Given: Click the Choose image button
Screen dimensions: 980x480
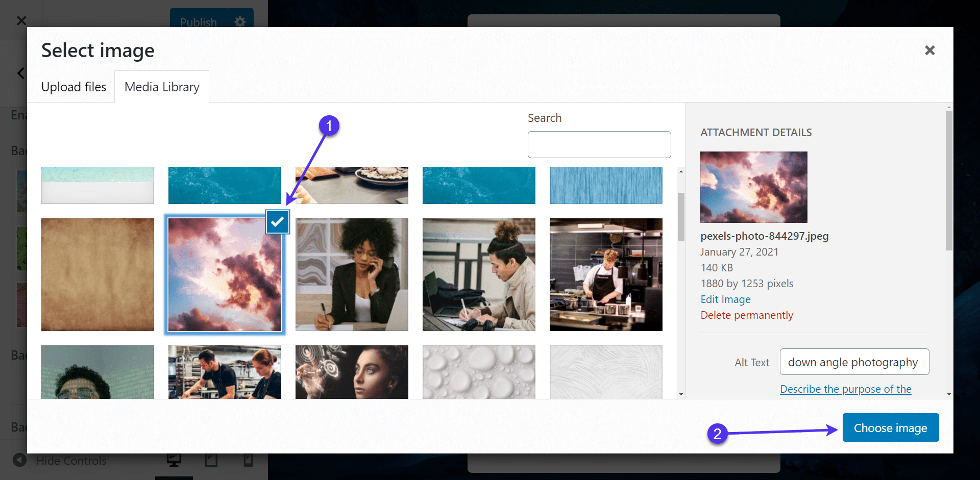Looking at the screenshot, I should tap(891, 427).
